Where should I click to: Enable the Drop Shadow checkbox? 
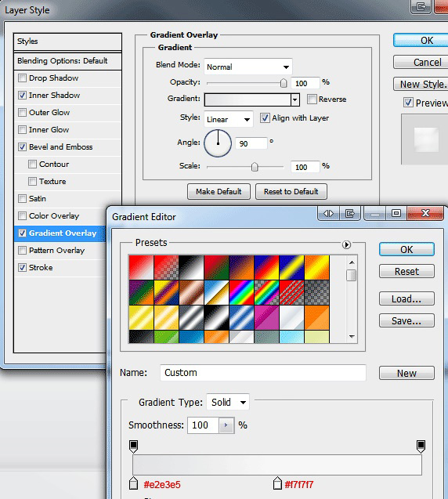[22, 78]
